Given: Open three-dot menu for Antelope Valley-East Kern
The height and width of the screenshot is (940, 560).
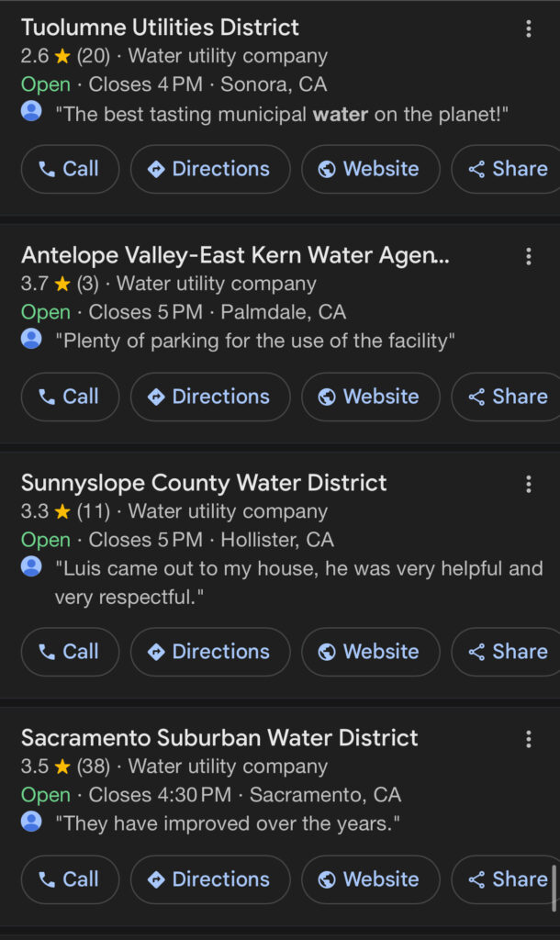Looking at the screenshot, I should (529, 256).
